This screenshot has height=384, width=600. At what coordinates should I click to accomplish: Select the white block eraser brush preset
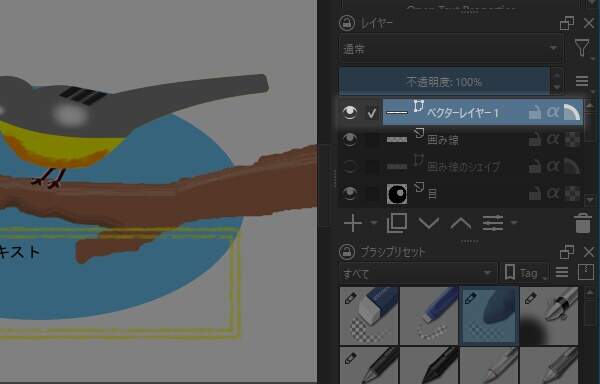[370, 316]
